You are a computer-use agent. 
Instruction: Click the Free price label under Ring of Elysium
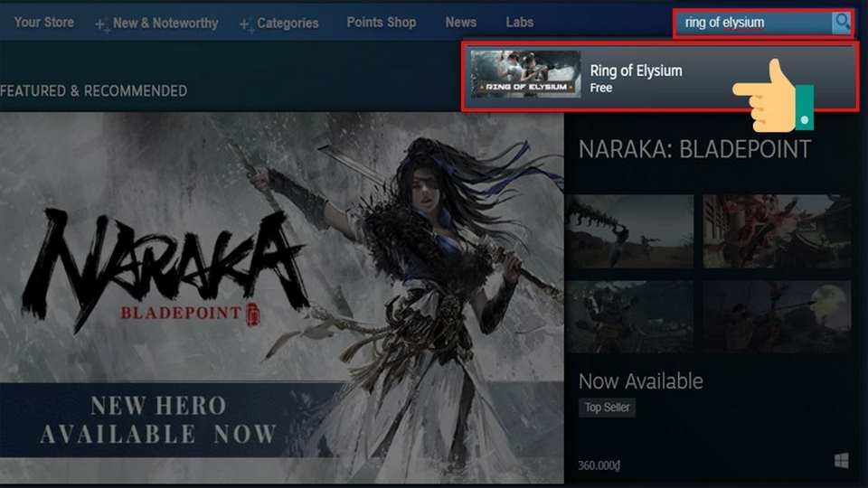(x=600, y=88)
